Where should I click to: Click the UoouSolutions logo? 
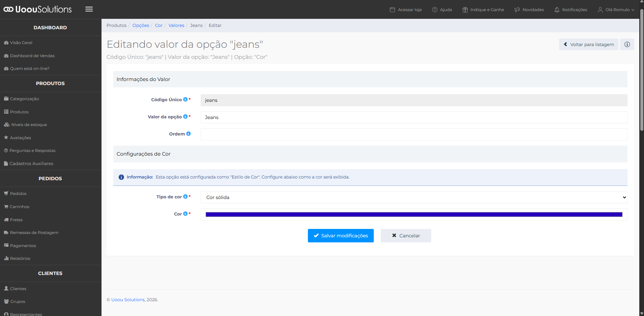(x=38, y=9)
